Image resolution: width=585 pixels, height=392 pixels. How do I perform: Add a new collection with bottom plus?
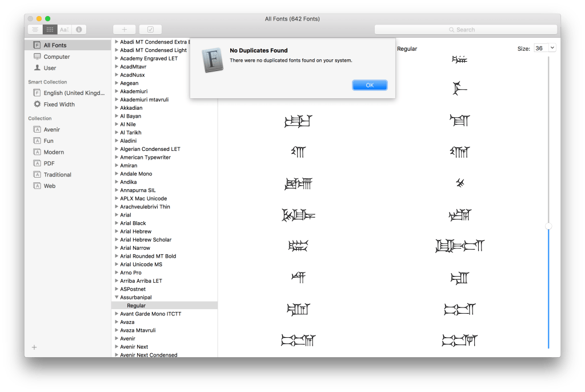34,347
